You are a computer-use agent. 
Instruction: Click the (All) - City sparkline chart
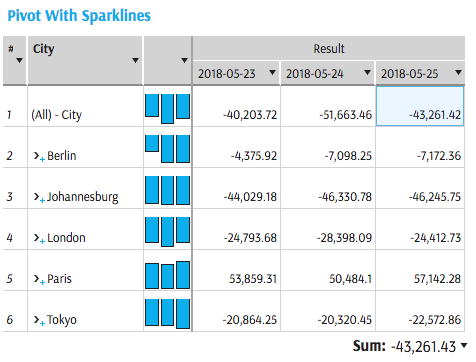pyautogui.click(x=167, y=109)
